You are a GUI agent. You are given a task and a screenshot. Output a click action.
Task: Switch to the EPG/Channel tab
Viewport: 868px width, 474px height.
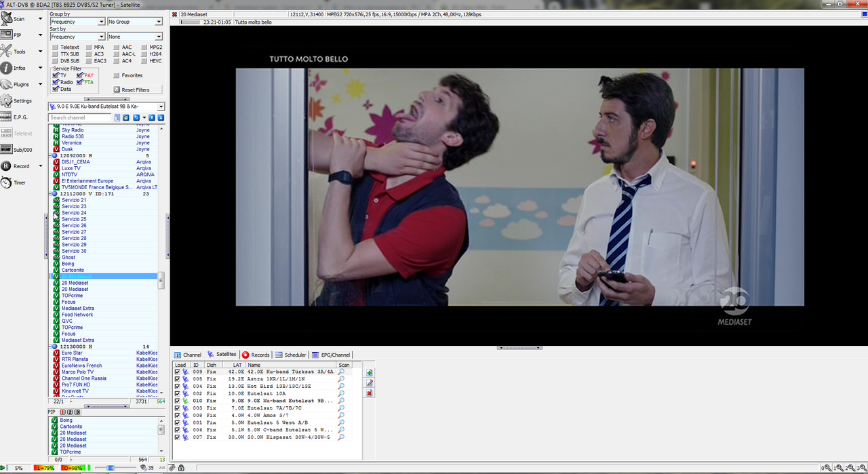pos(332,355)
